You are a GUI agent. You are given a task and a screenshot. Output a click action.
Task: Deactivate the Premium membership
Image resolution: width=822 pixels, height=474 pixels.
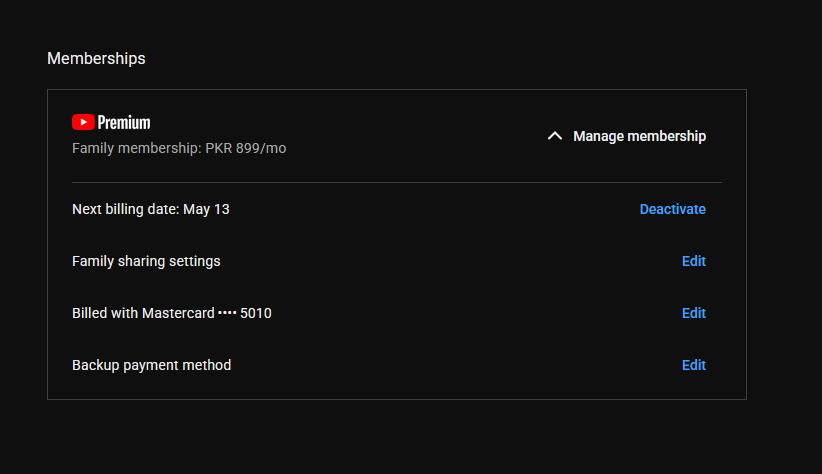point(672,209)
